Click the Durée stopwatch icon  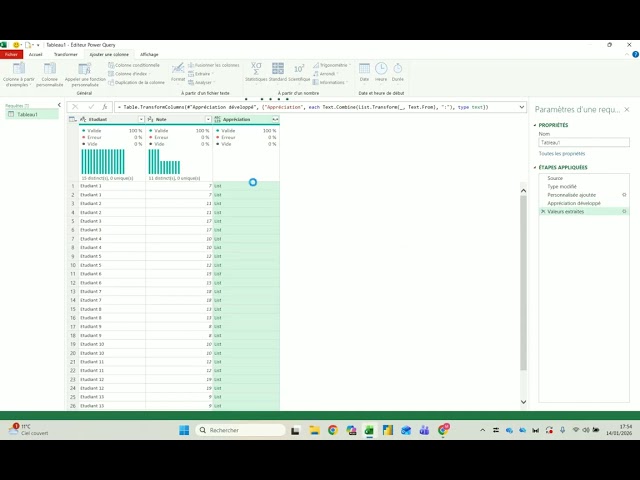pyautogui.click(x=398, y=69)
